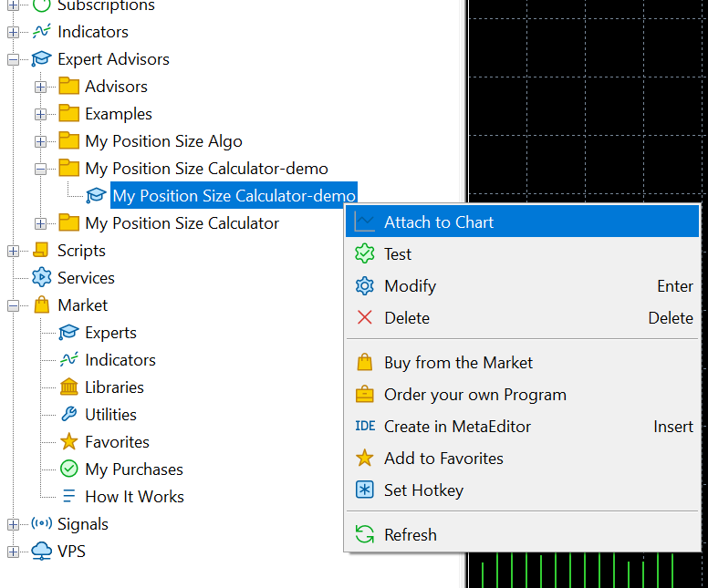Click the Indicators chart-line icon in the Navigator root
This screenshot has width=708, height=588.
tap(42, 32)
